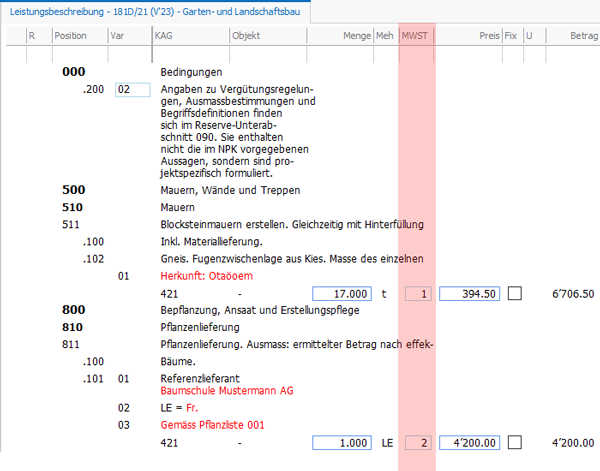Open the Leistungsbeschreibung 181D/21 tab

click(155, 12)
